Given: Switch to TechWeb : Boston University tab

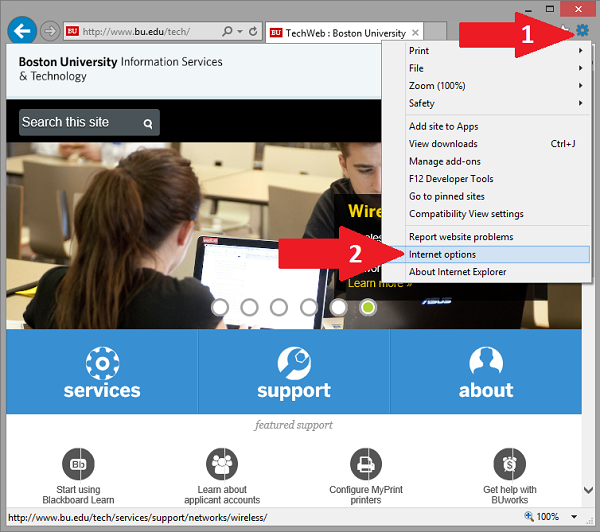Looking at the screenshot, I should coord(344,33).
